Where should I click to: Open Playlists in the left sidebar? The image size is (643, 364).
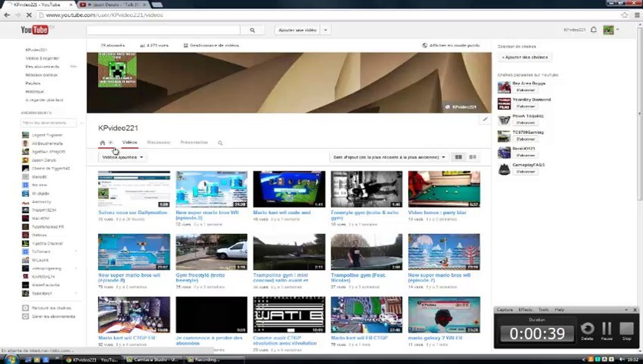(33, 83)
